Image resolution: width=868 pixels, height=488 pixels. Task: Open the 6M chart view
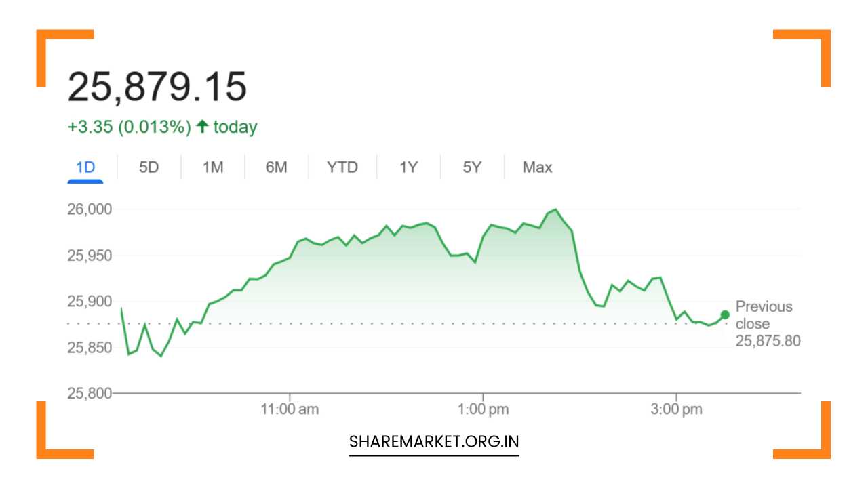point(276,167)
